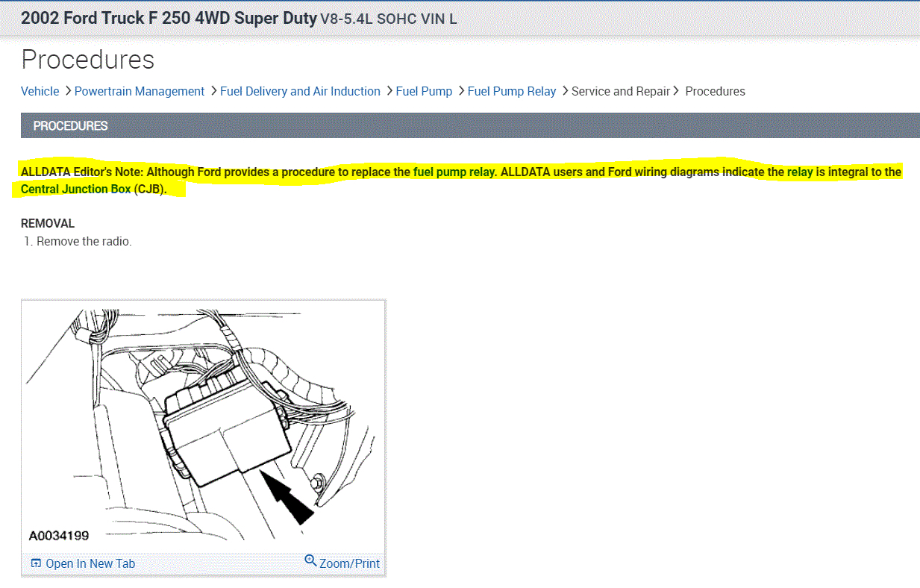The width and height of the screenshot is (920, 588).
Task: Navigate to Fuel Pump breadcrumb
Action: (x=424, y=91)
